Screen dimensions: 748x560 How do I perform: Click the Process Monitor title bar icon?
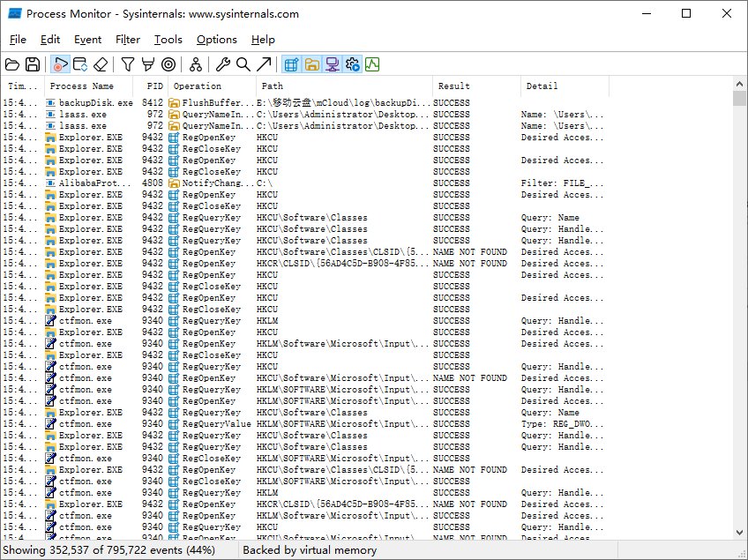click(15, 13)
